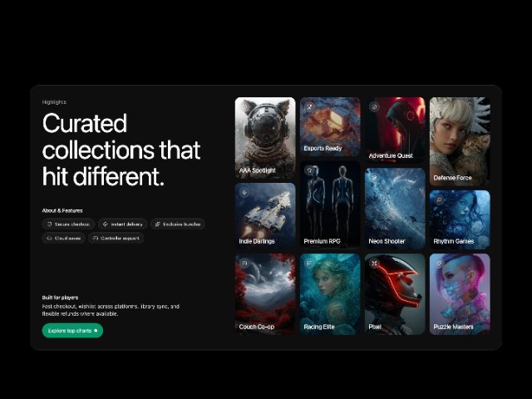Select the Controller support feature chip
This screenshot has width=532, height=399.
tap(116, 238)
